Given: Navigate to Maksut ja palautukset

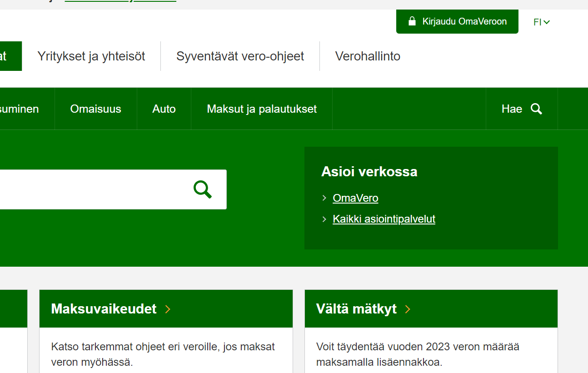Looking at the screenshot, I should coord(262,109).
